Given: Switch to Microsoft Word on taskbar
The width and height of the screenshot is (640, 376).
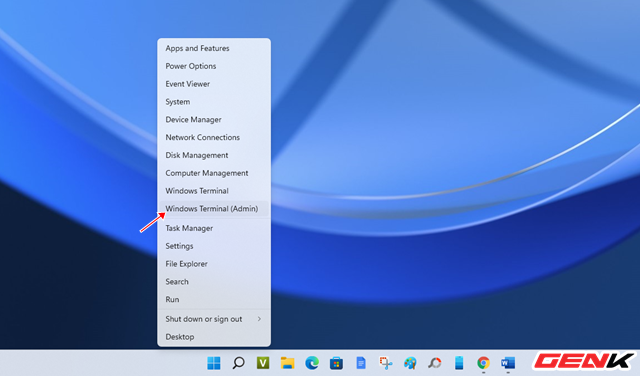Looking at the screenshot, I should click(x=508, y=363).
